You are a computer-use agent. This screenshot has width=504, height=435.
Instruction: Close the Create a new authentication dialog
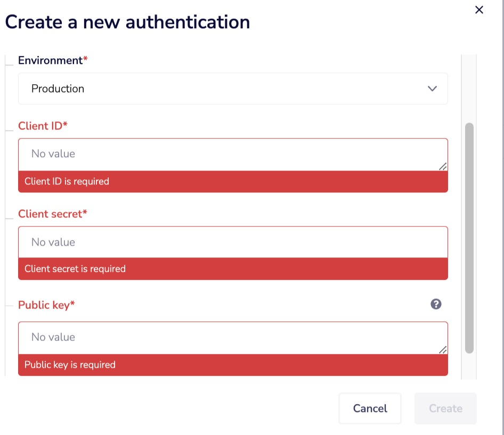pos(479,10)
